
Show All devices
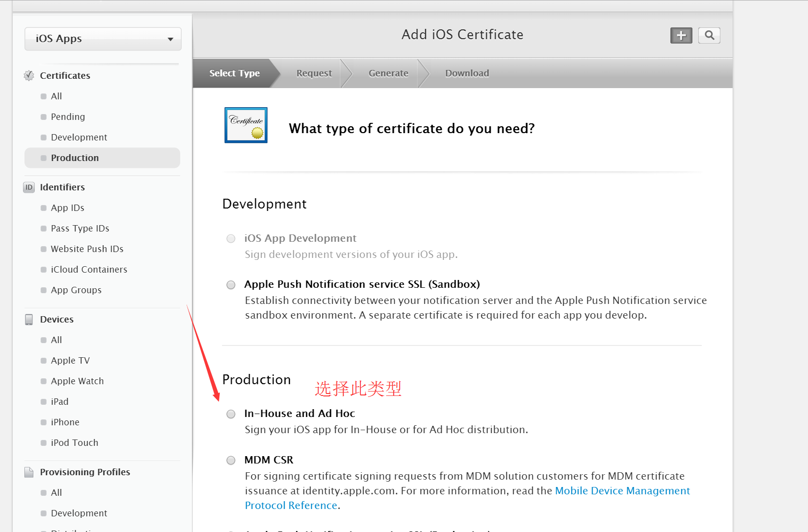coord(56,340)
